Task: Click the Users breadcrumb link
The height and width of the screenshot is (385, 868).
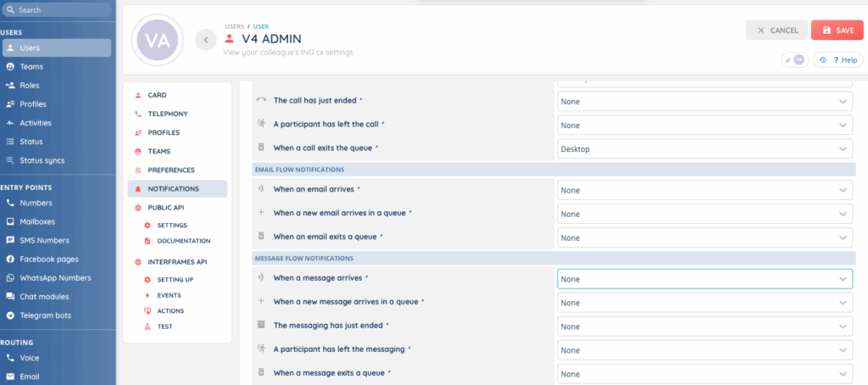Action: [234, 26]
